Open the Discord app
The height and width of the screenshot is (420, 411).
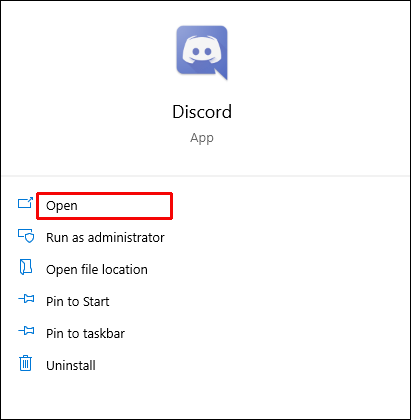62,206
